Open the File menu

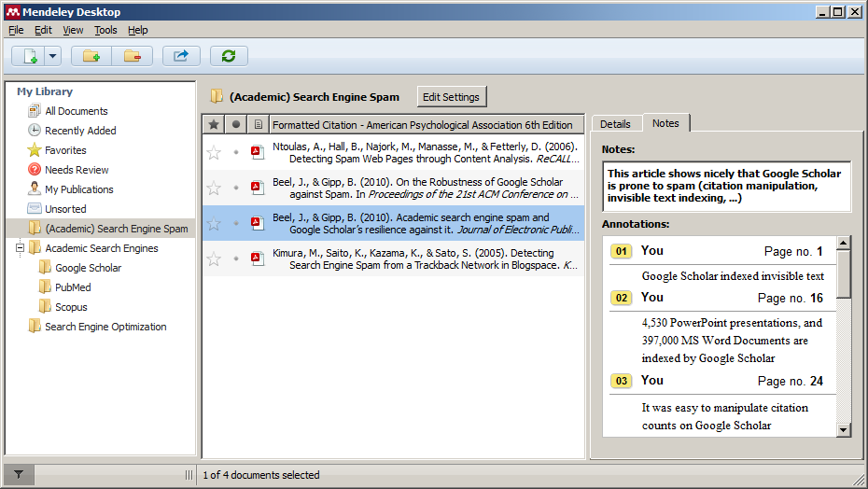coord(16,30)
